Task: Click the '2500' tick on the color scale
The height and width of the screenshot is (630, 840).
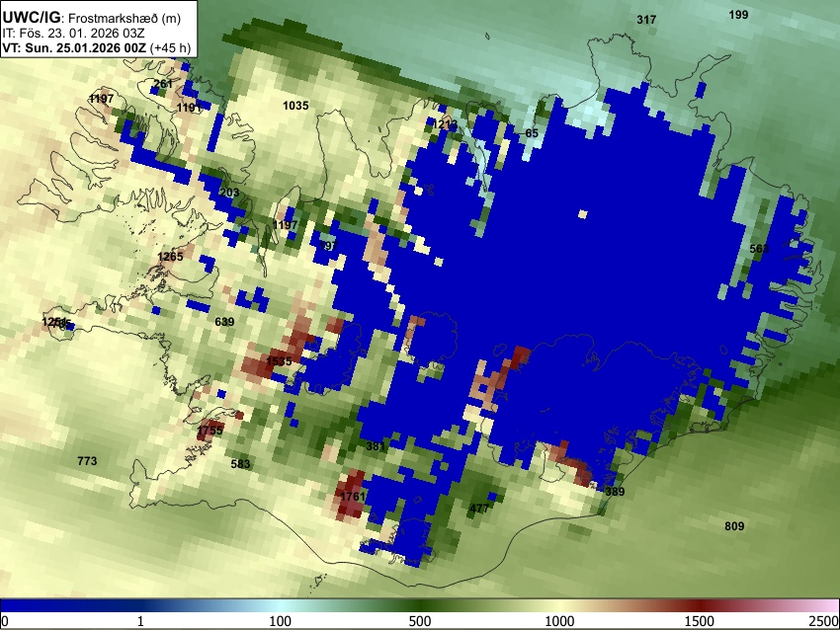Action: point(824,621)
